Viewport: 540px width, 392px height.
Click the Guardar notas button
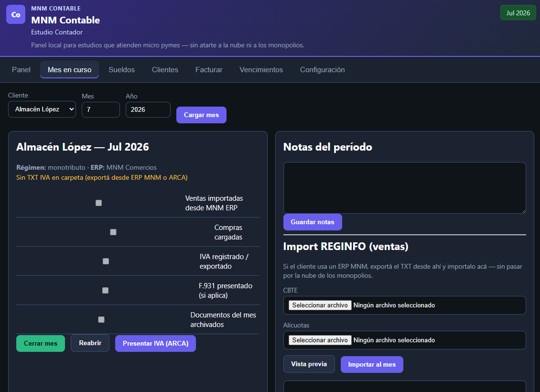point(313,222)
